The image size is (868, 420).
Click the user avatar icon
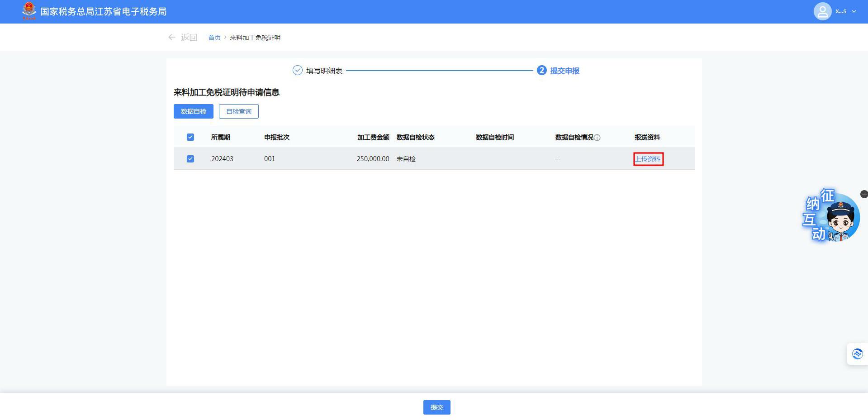point(822,11)
